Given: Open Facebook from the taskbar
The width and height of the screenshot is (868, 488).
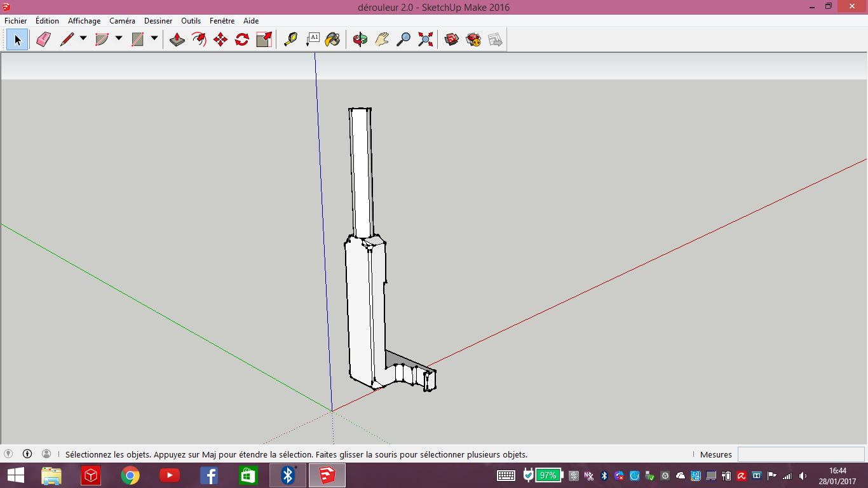Looking at the screenshot, I should (x=209, y=475).
